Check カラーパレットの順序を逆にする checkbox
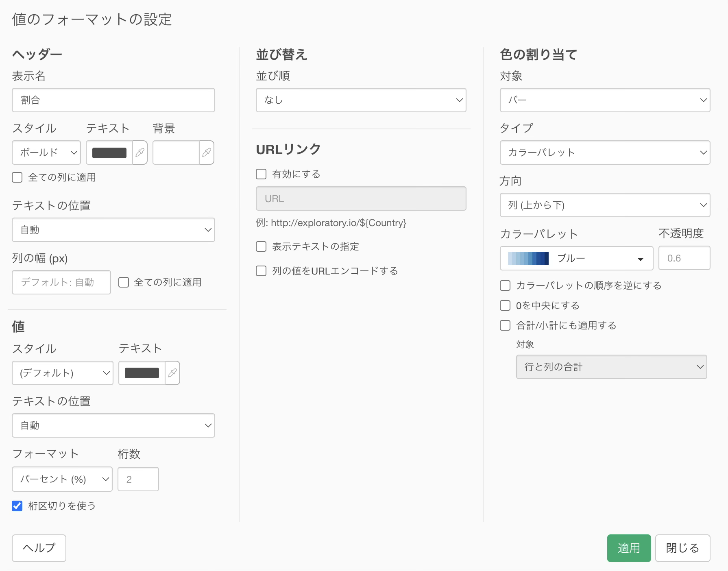 (x=505, y=285)
